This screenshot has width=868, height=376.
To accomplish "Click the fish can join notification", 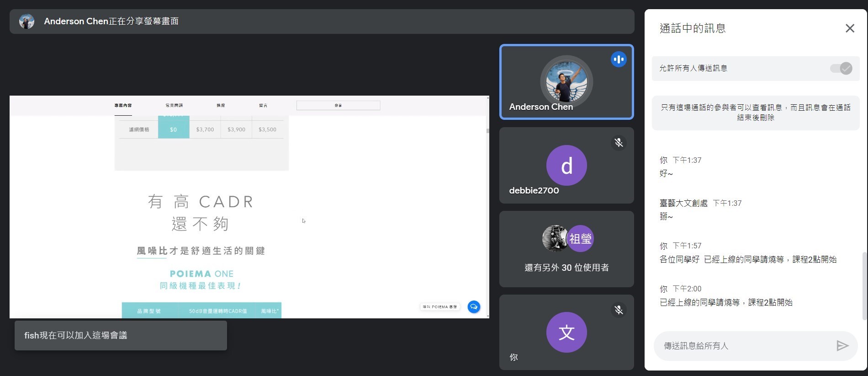I will [121, 335].
